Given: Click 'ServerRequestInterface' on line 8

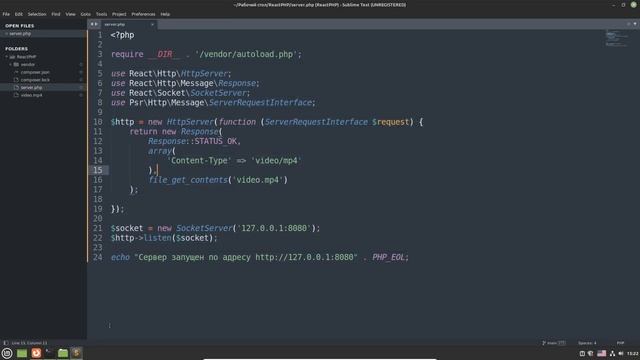Looking at the screenshot, I should click(260, 103).
